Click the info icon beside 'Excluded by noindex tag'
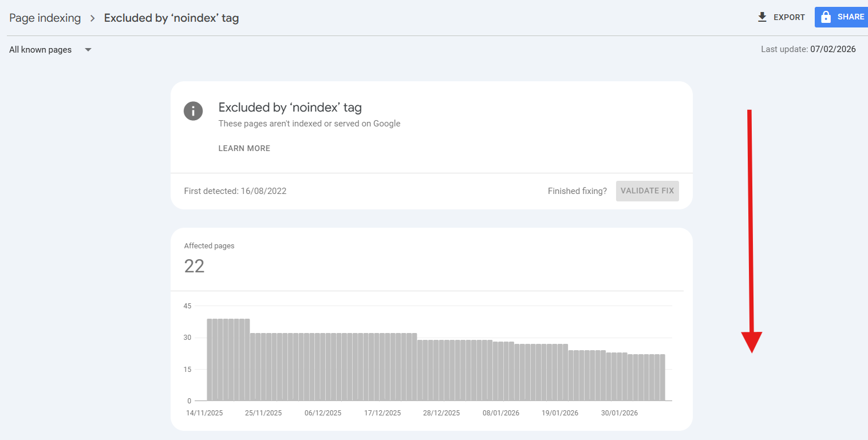The height and width of the screenshot is (440, 868). (x=193, y=111)
